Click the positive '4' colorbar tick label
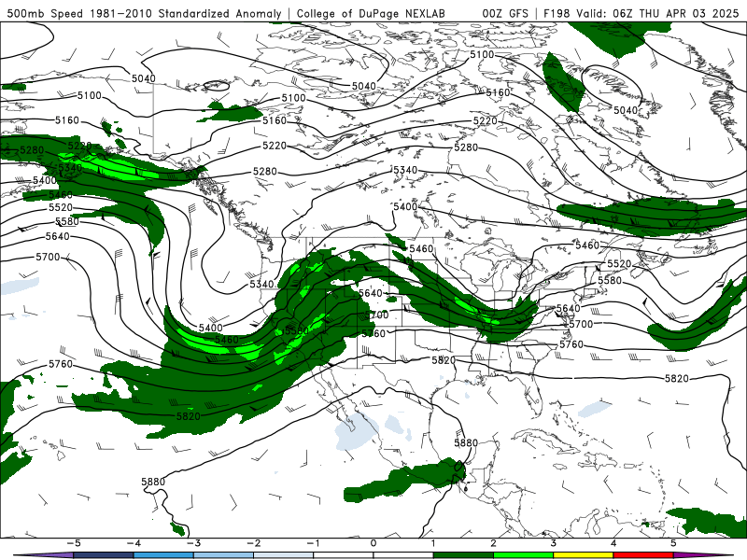 [x=613, y=543]
